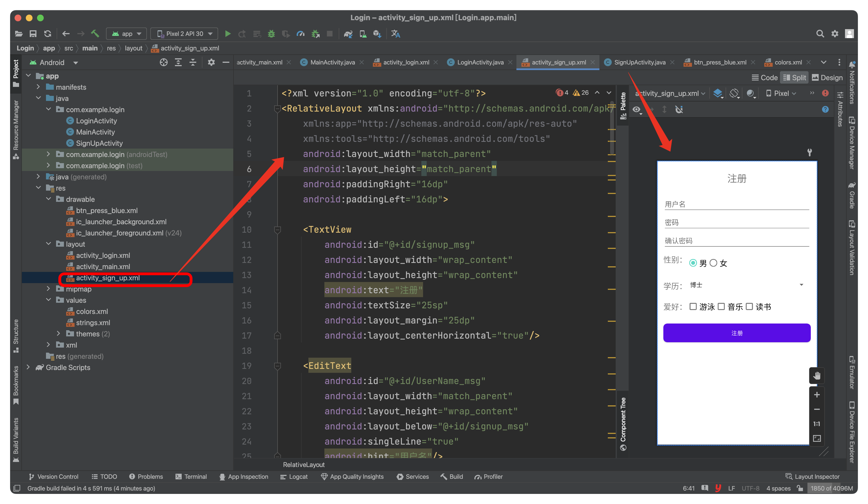Image resolution: width=868 pixels, height=504 pixels.
Task: Switch editor to Design view mode
Action: [827, 78]
